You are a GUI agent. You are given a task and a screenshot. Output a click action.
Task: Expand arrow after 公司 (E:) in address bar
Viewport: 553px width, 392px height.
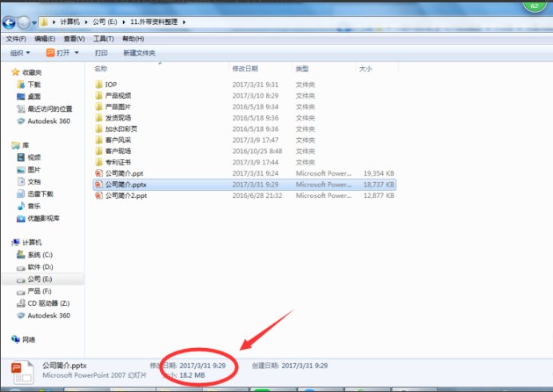point(124,22)
